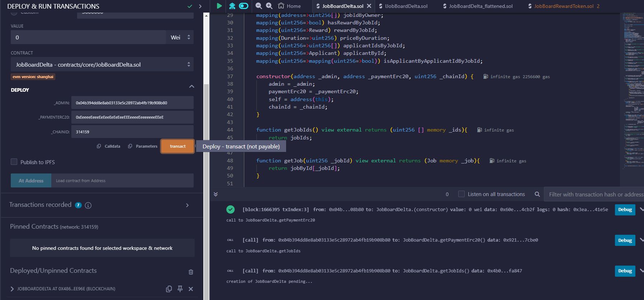Pin the deployed JobBoardDelta contract
The width and height of the screenshot is (644, 300).
click(180, 289)
